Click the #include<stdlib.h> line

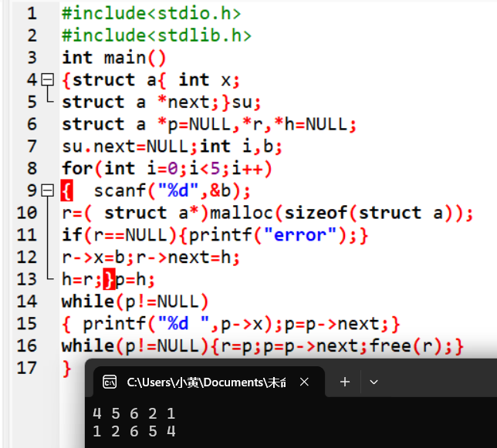coord(157,35)
